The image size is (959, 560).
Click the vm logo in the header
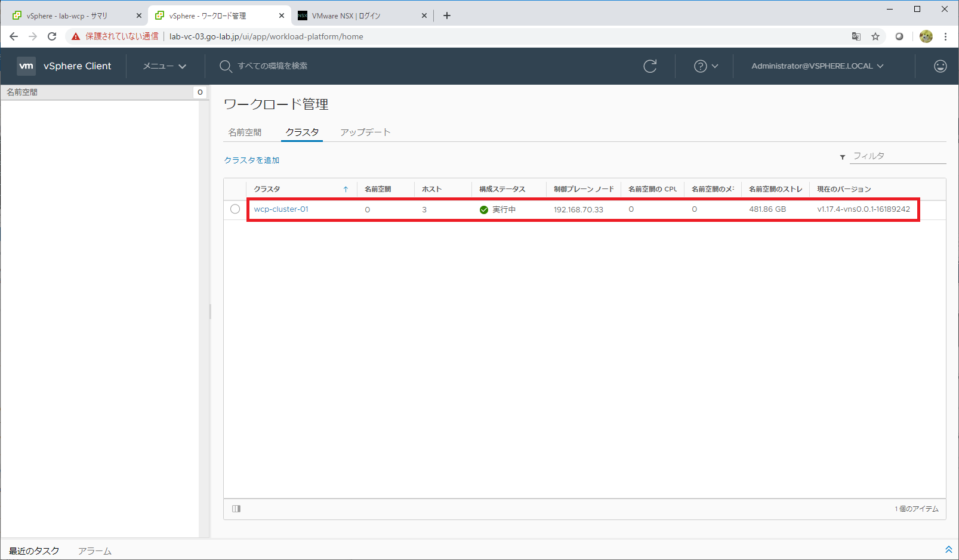click(x=26, y=66)
